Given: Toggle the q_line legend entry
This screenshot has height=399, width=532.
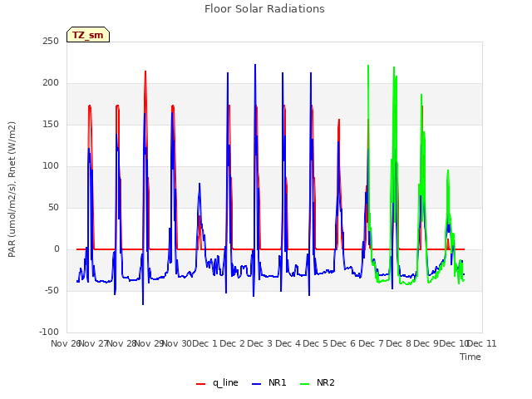Looking at the screenshot, I should tap(217, 382).
